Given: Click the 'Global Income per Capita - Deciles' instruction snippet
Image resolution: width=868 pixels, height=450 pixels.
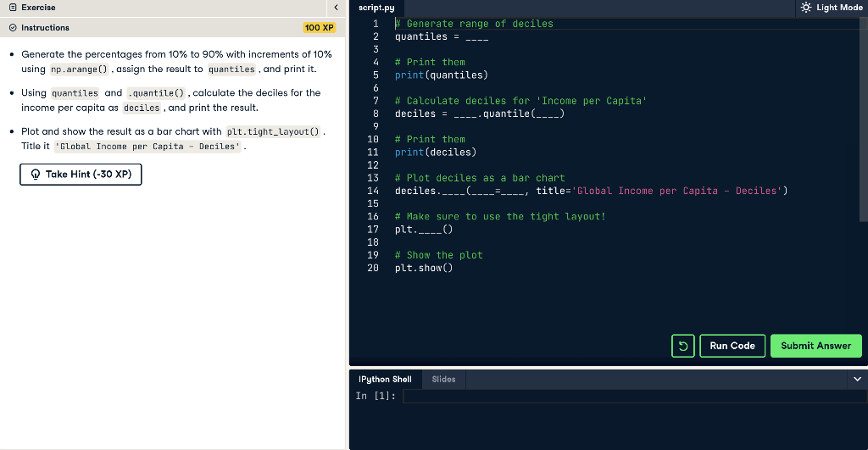Looking at the screenshot, I should pyautogui.click(x=147, y=147).
